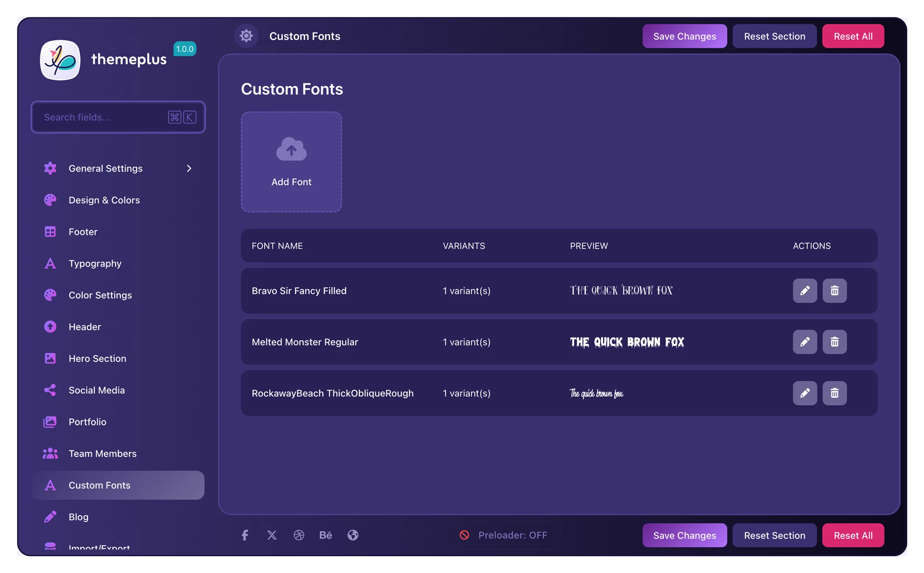924x573 pixels.
Task: Open the X (Twitter) social link
Action: (272, 535)
